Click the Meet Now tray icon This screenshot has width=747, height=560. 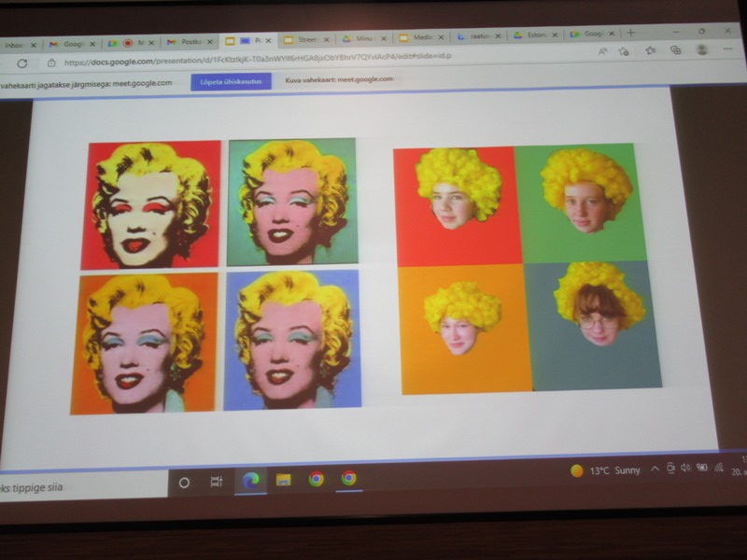click(x=670, y=469)
